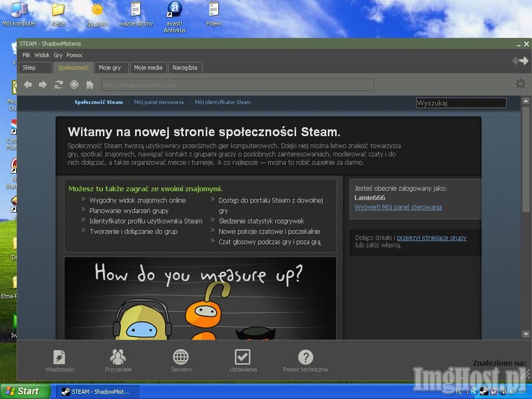
Task: Go back using the browser back arrow
Action: pyautogui.click(x=28, y=85)
